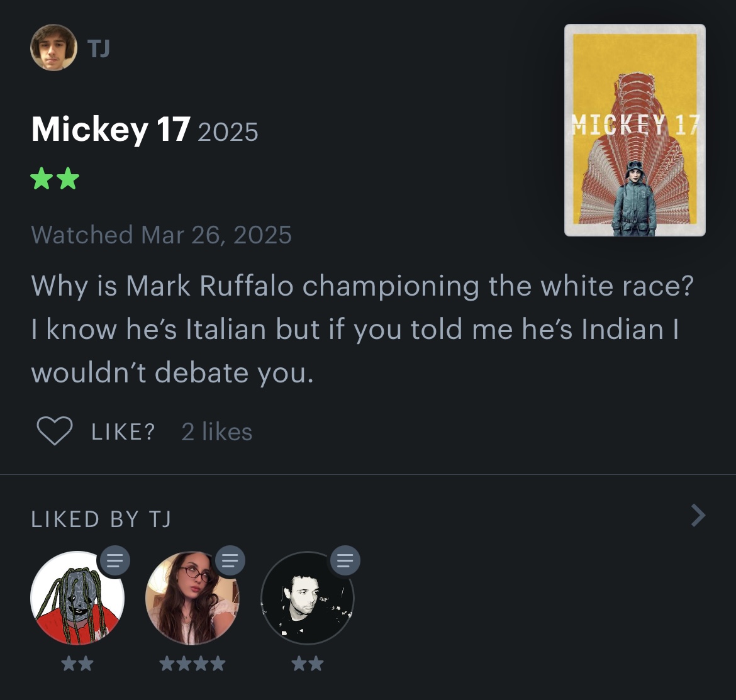Click the LIKE? label text
The height and width of the screenshot is (700, 736).
pyautogui.click(x=123, y=431)
